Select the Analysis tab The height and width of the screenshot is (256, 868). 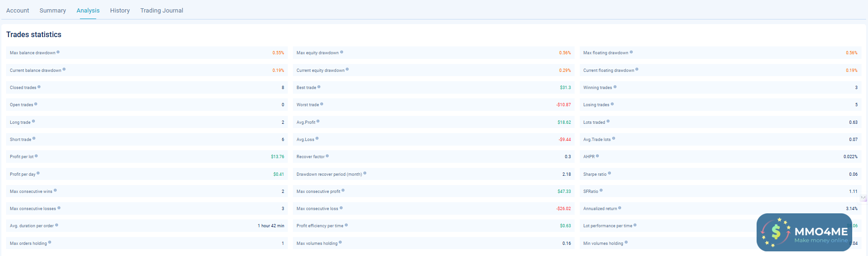(88, 10)
